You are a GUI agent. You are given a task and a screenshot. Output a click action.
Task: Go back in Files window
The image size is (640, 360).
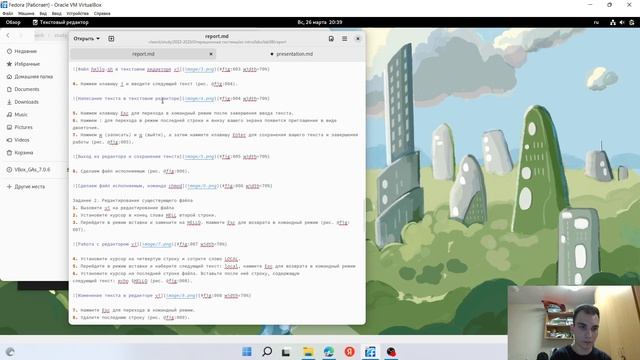click(x=8, y=36)
